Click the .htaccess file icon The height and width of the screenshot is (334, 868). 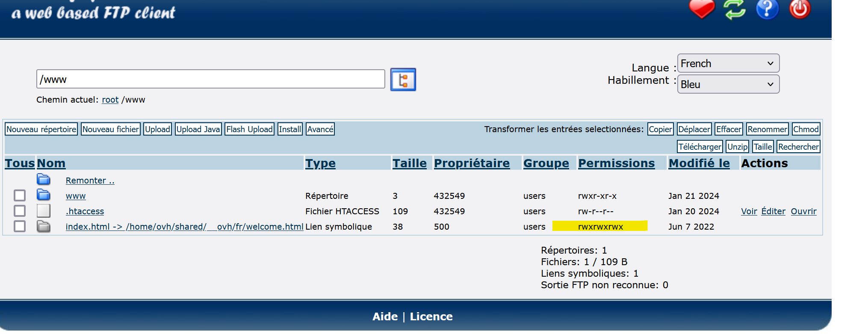[x=44, y=211]
